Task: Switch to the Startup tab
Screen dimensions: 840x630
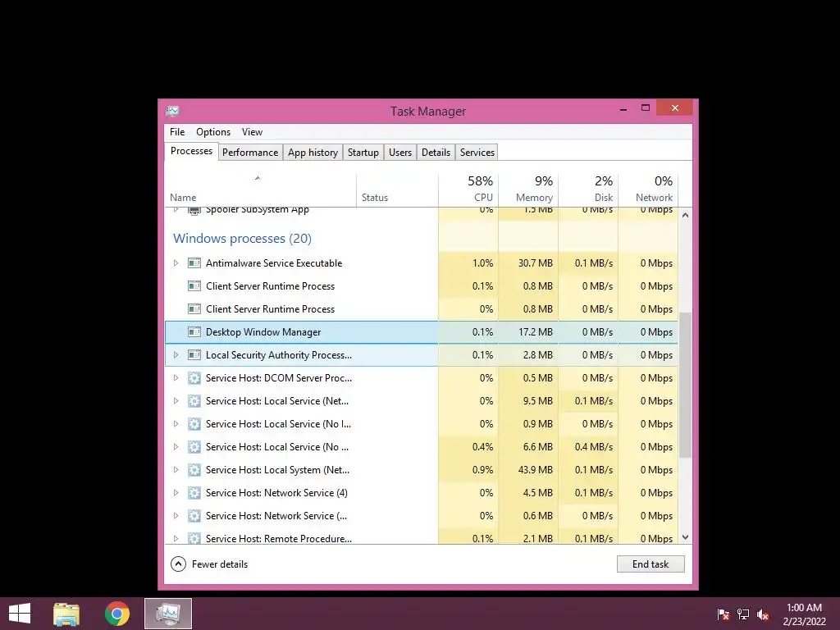Action: click(x=363, y=153)
